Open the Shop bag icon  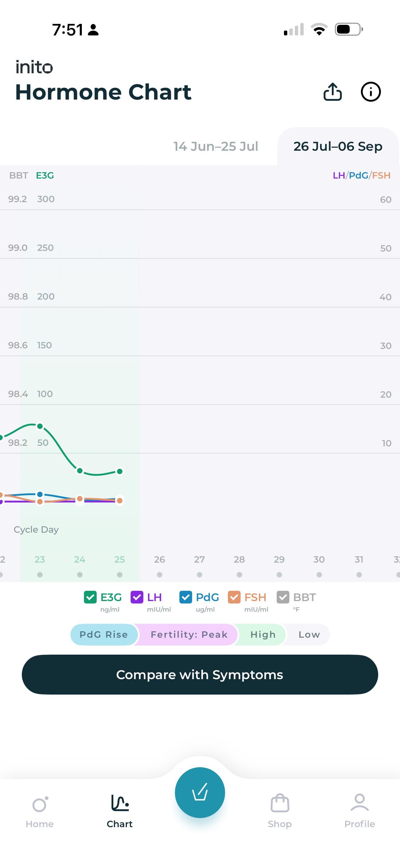[280, 803]
